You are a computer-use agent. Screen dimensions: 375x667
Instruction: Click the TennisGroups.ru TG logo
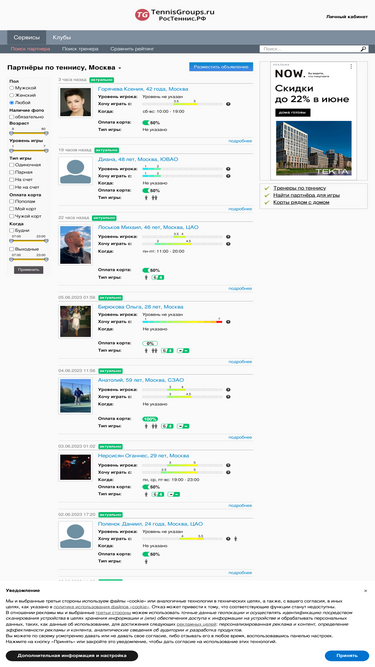pos(142,15)
